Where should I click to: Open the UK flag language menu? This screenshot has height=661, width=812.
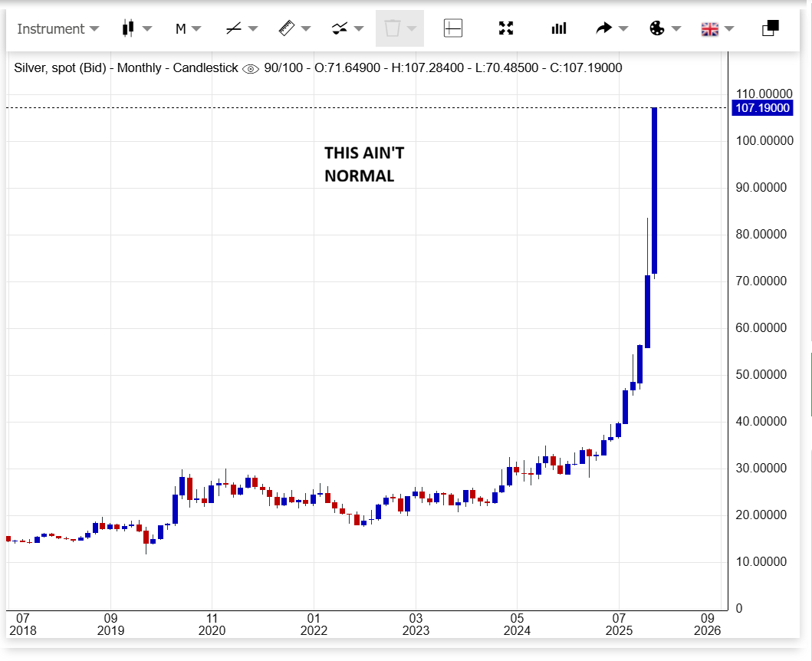click(x=710, y=28)
